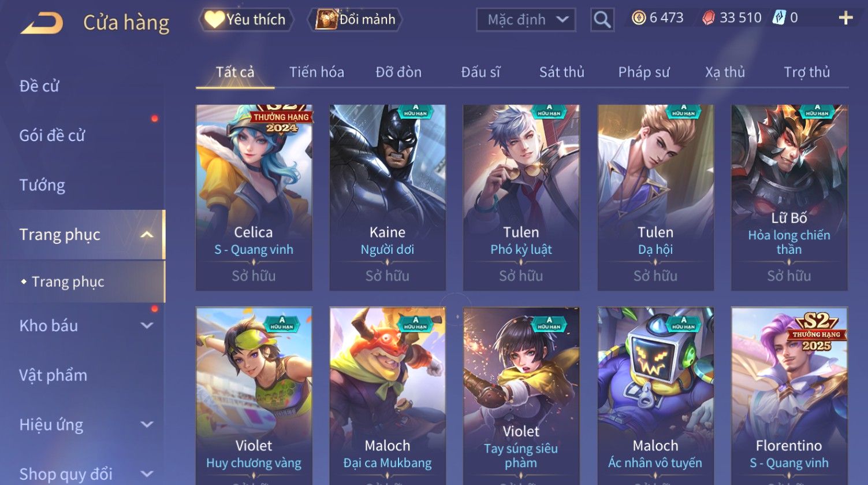Select the Lữ Bố Hỏa long chiến thần skin
This screenshot has width=868, height=485.
[x=789, y=198]
